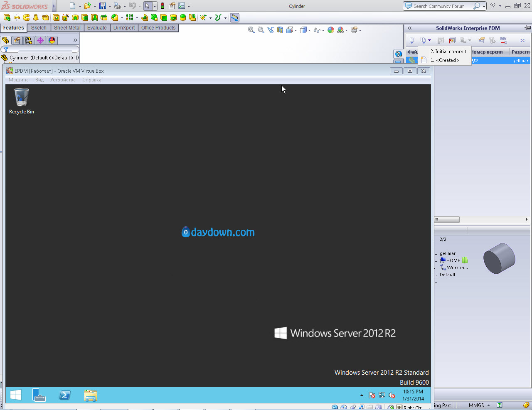Open the Вид menu in VirtualBox
This screenshot has width=532, height=410.
point(39,80)
